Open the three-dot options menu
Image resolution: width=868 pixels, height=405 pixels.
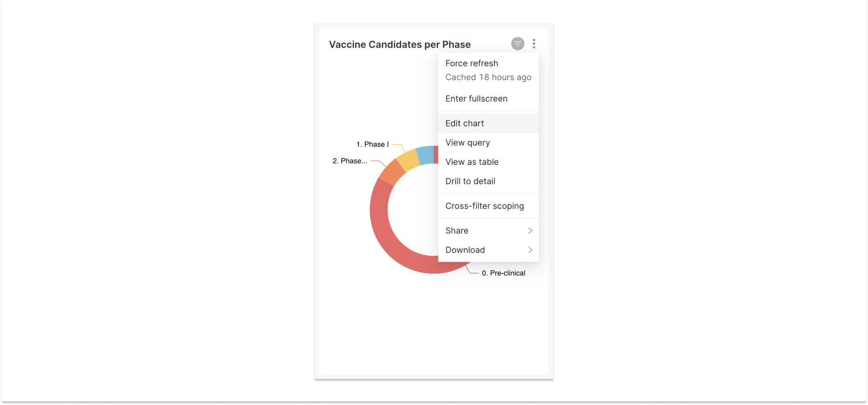tap(534, 44)
